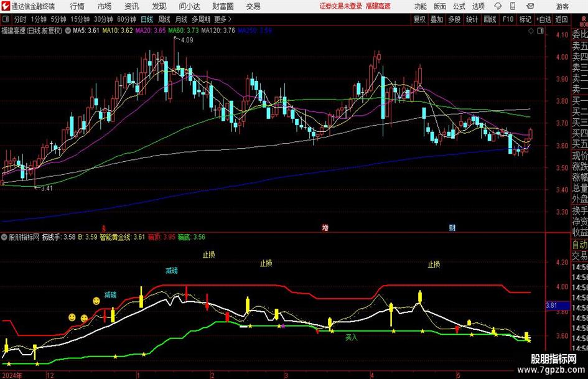Click the red 福建高速 title link
Screen dimensions: 588x379
[x=378, y=6]
